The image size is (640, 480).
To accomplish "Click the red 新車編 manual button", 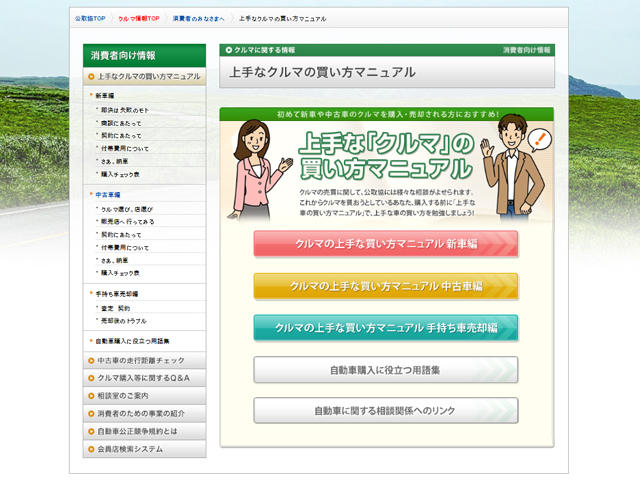I will click(385, 244).
